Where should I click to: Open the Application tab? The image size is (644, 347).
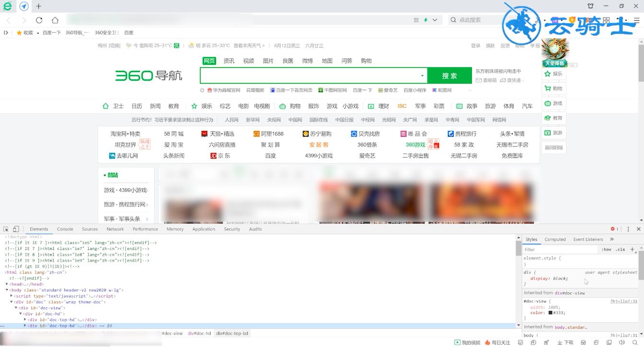[x=204, y=229]
